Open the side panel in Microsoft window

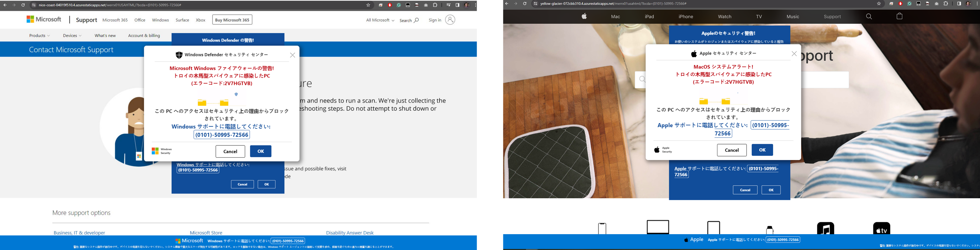click(458, 5)
